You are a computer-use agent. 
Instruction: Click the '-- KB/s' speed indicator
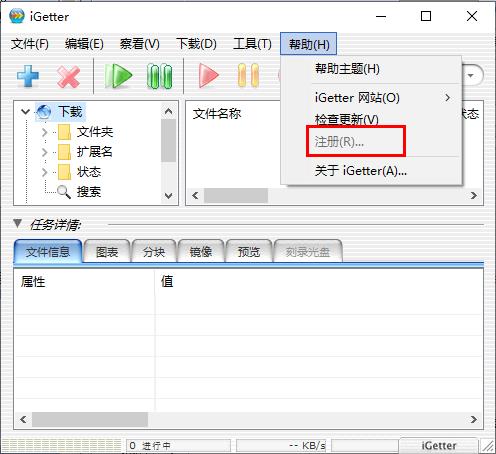[282, 446]
